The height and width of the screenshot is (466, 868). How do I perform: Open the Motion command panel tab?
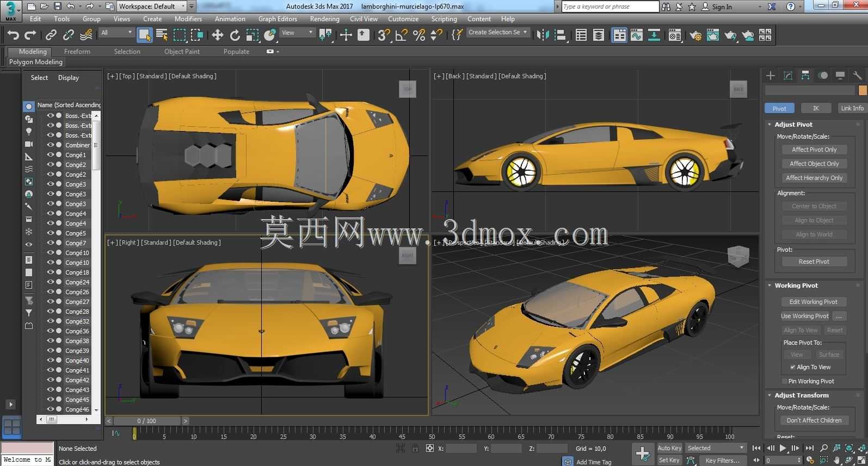(823, 76)
